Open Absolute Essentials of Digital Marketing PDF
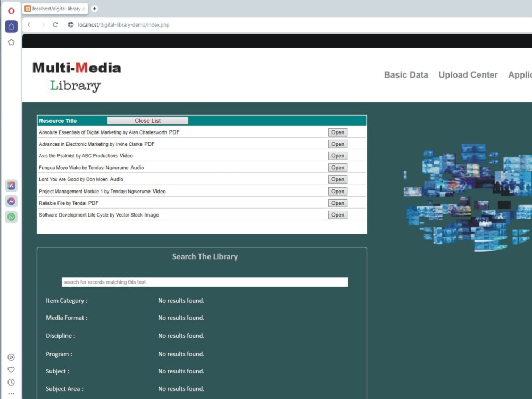Image resolution: width=532 pixels, height=399 pixels. tap(338, 132)
